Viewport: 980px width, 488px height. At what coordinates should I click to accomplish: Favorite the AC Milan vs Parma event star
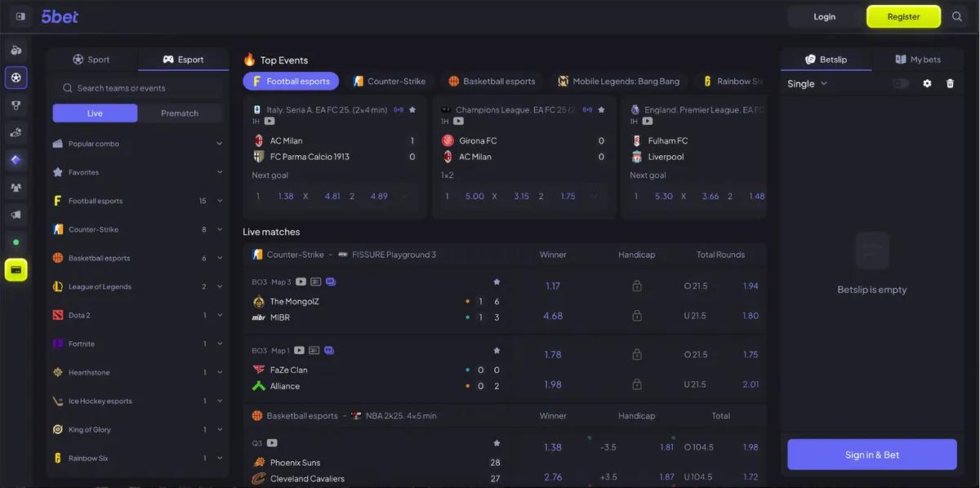click(412, 109)
